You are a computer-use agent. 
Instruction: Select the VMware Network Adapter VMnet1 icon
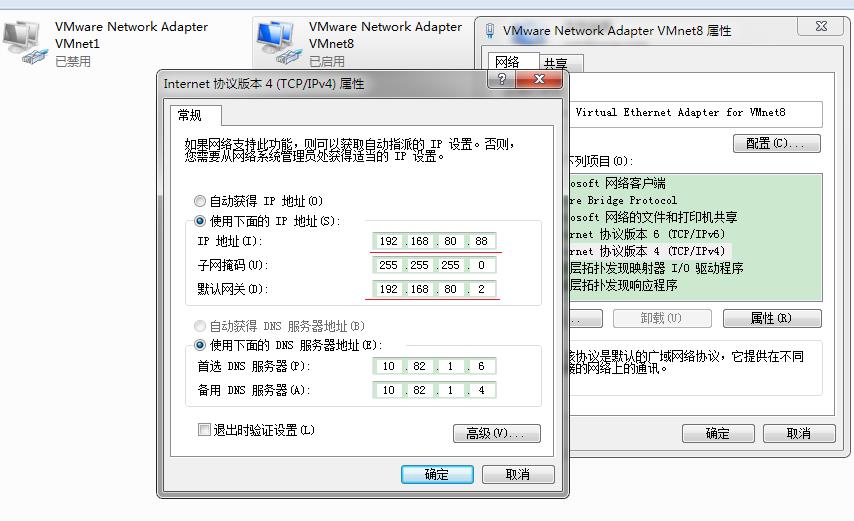coord(25,42)
